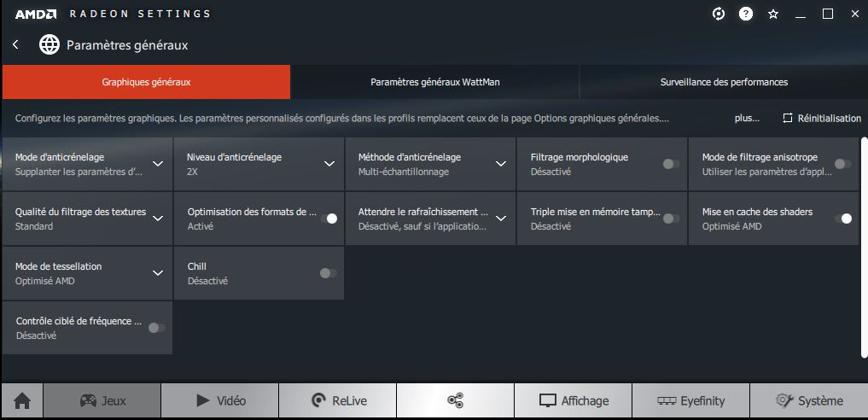
Task: Switch to the Eyefinity section
Action: pyautogui.click(x=690, y=400)
